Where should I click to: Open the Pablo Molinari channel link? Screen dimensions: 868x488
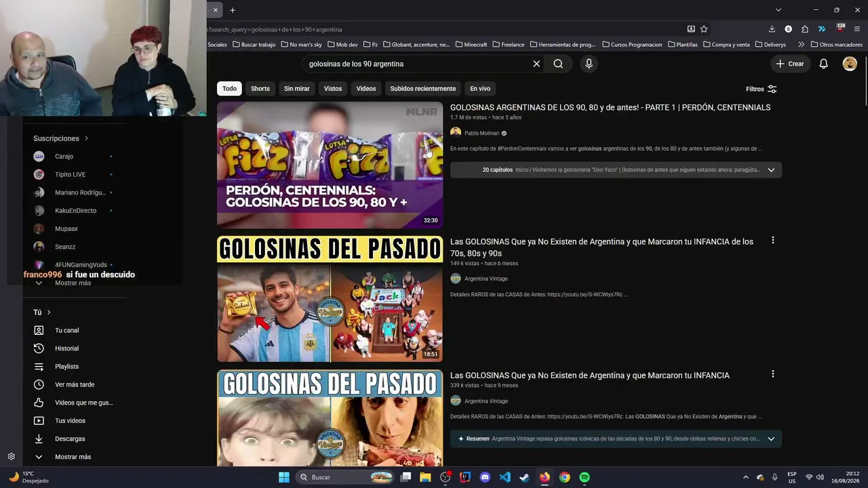[481, 134]
